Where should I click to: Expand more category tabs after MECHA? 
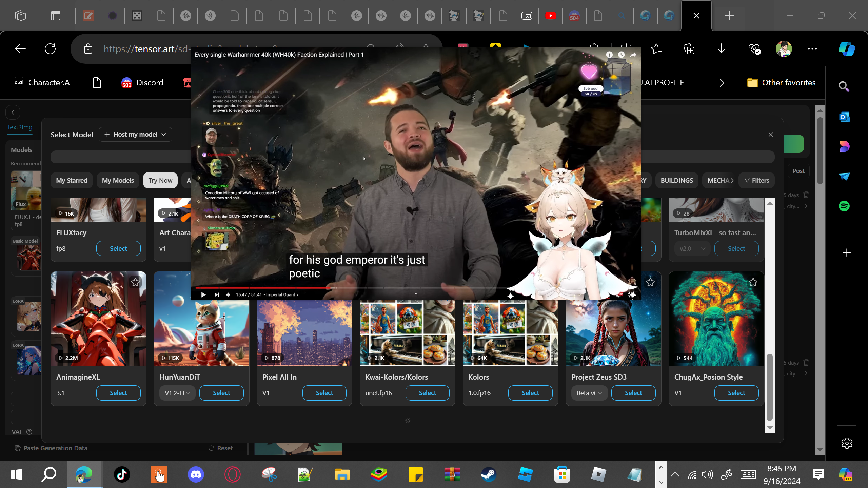(732, 180)
